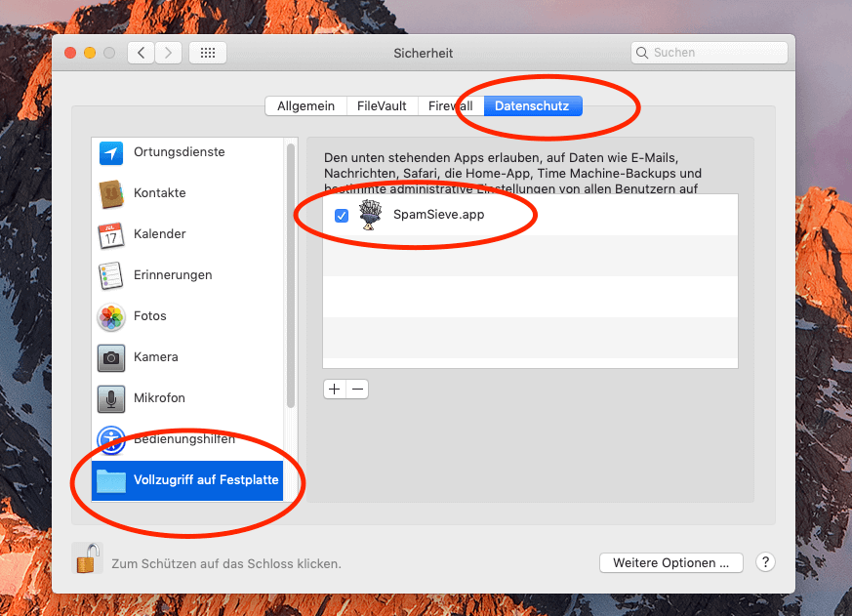Select the Fotos pinwheel icon
852x616 pixels.
111,316
